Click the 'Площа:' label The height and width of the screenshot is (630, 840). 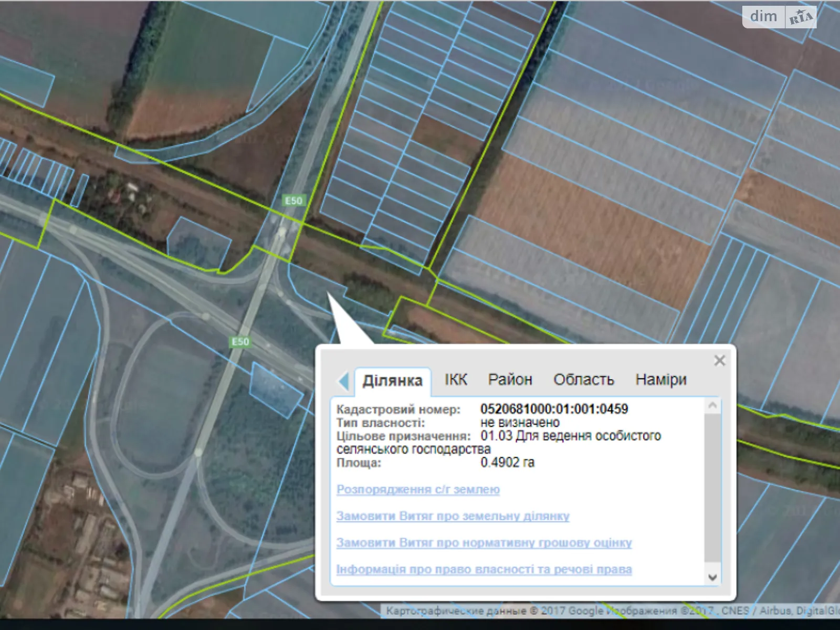point(359,463)
